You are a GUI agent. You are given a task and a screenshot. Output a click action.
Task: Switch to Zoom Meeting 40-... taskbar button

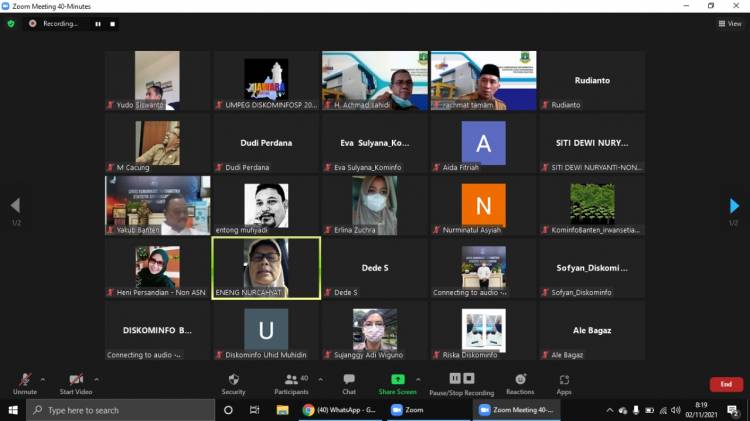517,410
